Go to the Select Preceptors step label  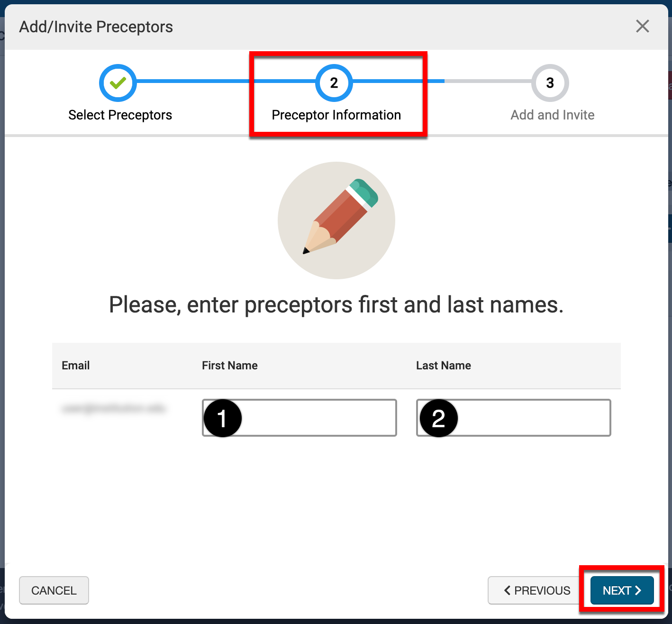[x=120, y=115]
